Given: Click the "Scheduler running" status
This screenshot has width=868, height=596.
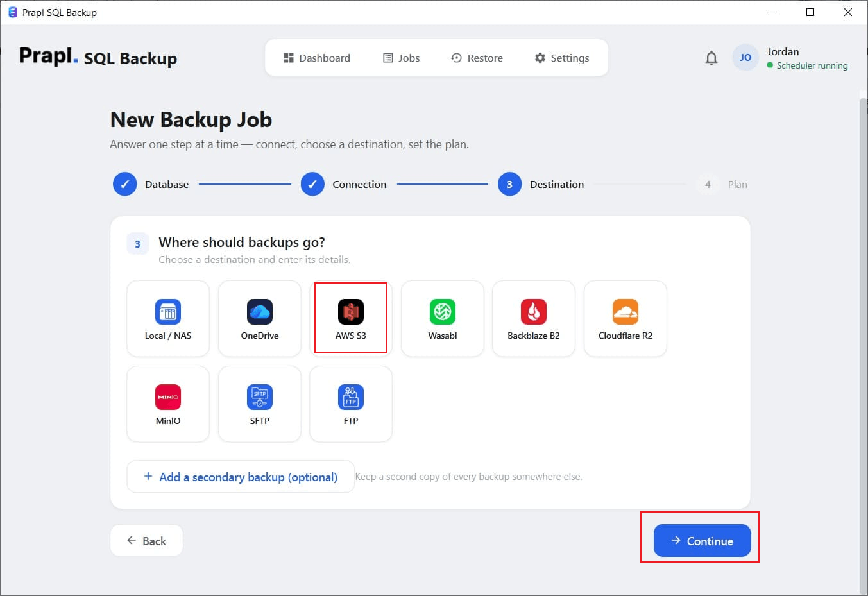Looking at the screenshot, I should pos(808,65).
